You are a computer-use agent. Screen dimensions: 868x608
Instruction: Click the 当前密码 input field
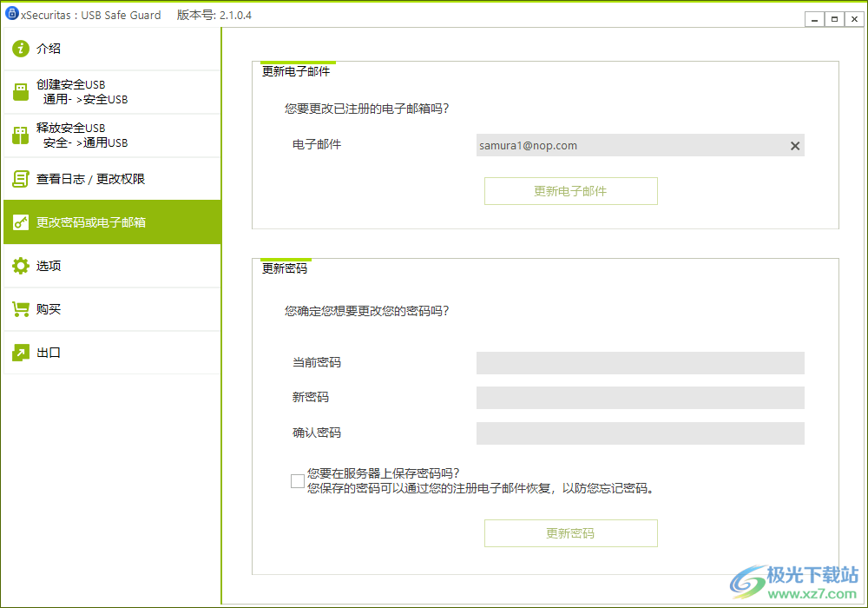click(640, 362)
